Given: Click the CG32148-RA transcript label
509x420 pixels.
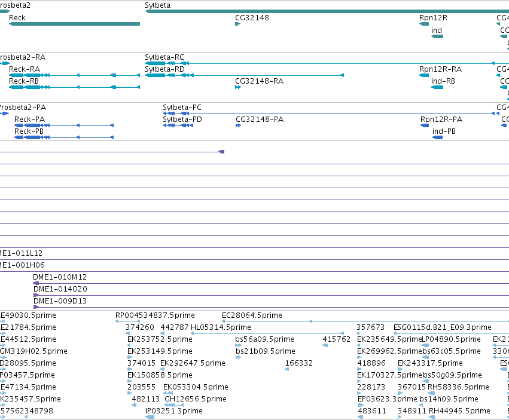Looking at the screenshot, I should click(x=259, y=81).
